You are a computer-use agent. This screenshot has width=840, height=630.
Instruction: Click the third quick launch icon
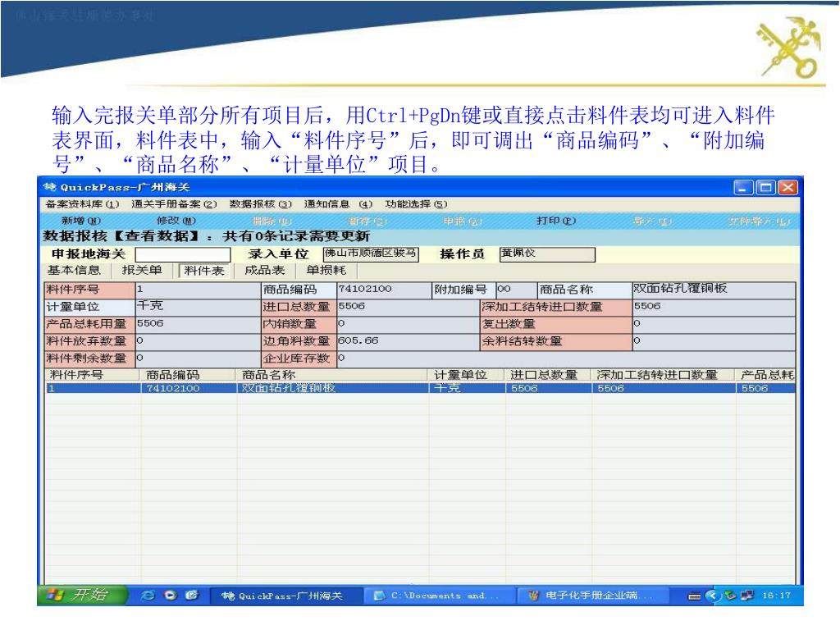coord(192,596)
